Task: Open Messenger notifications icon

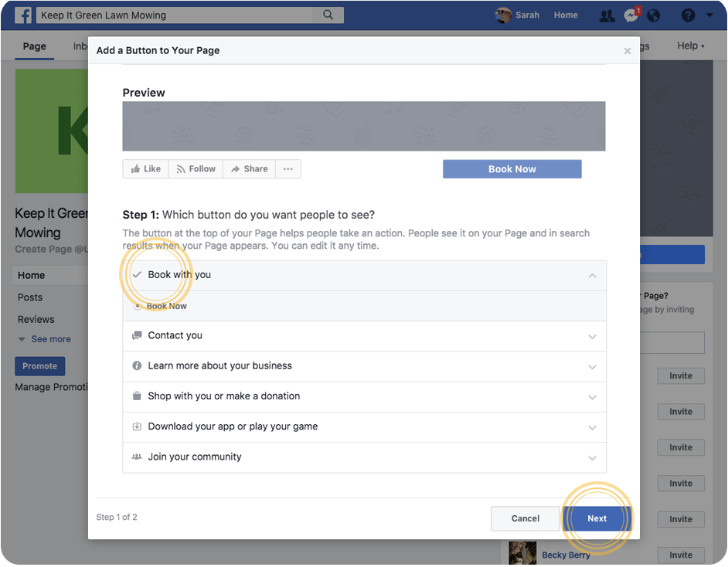Action: click(631, 15)
